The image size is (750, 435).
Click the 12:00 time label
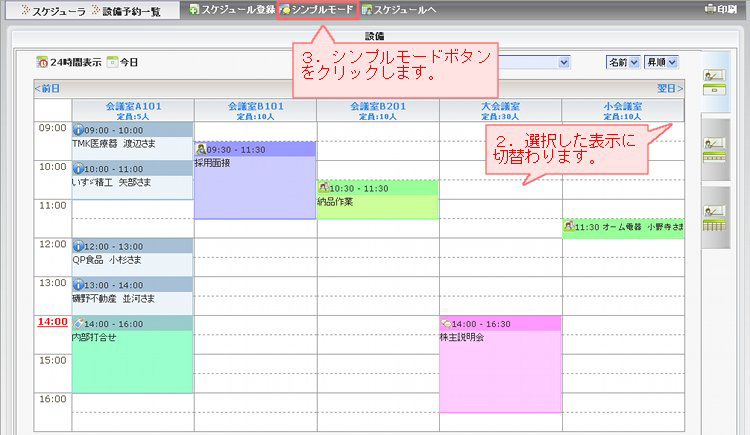[x=53, y=245]
